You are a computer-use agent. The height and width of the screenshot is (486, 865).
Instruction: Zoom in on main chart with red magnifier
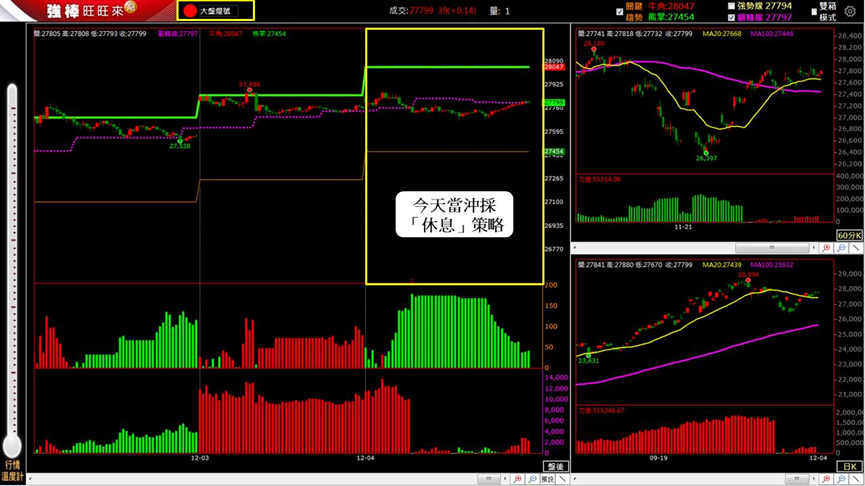click(517, 479)
